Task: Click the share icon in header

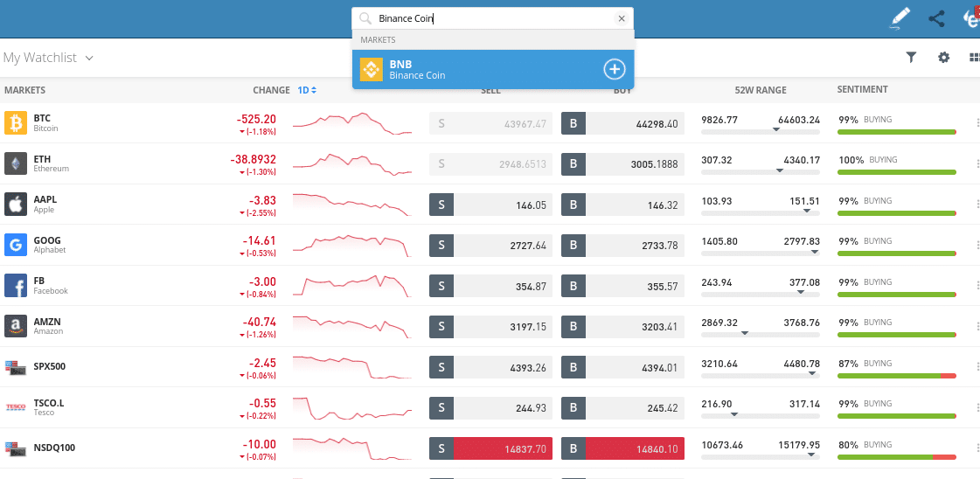Action: click(x=936, y=18)
